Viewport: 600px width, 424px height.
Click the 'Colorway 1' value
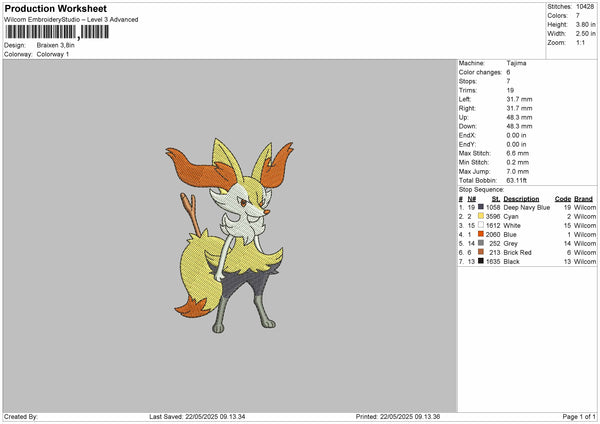tap(53, 54)
